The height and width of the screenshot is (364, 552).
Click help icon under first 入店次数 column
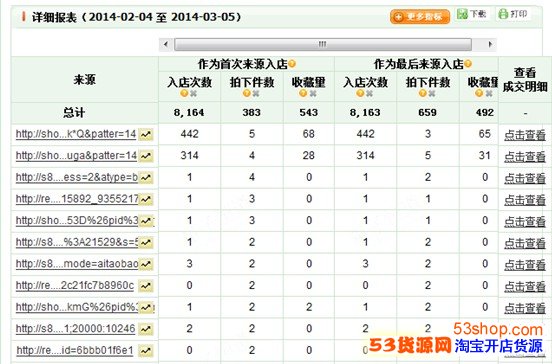coord(184,93)
